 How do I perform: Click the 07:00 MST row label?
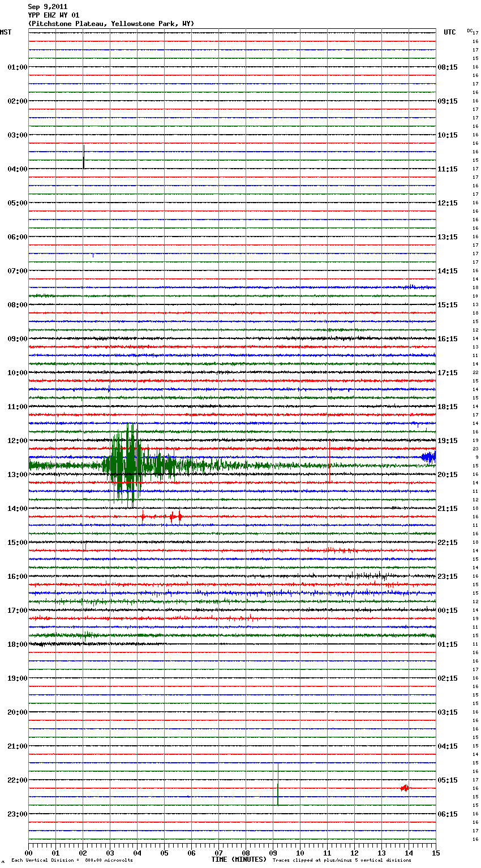[17, 271]
